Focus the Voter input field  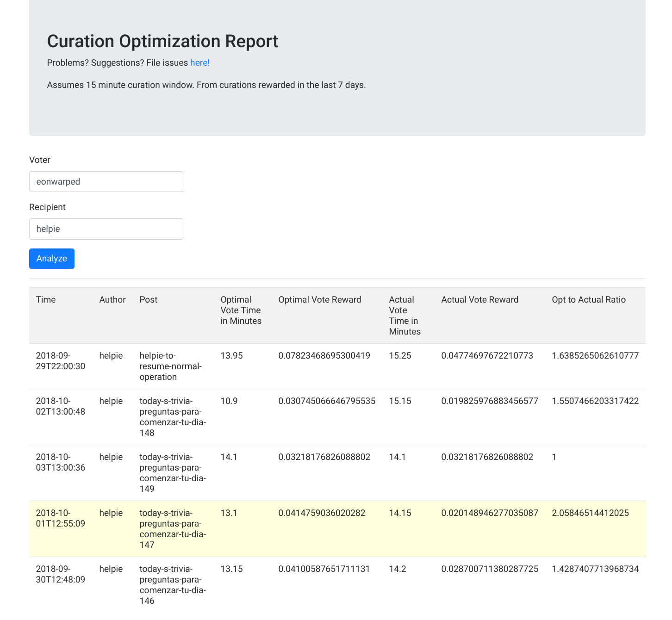tap(106, 182)
